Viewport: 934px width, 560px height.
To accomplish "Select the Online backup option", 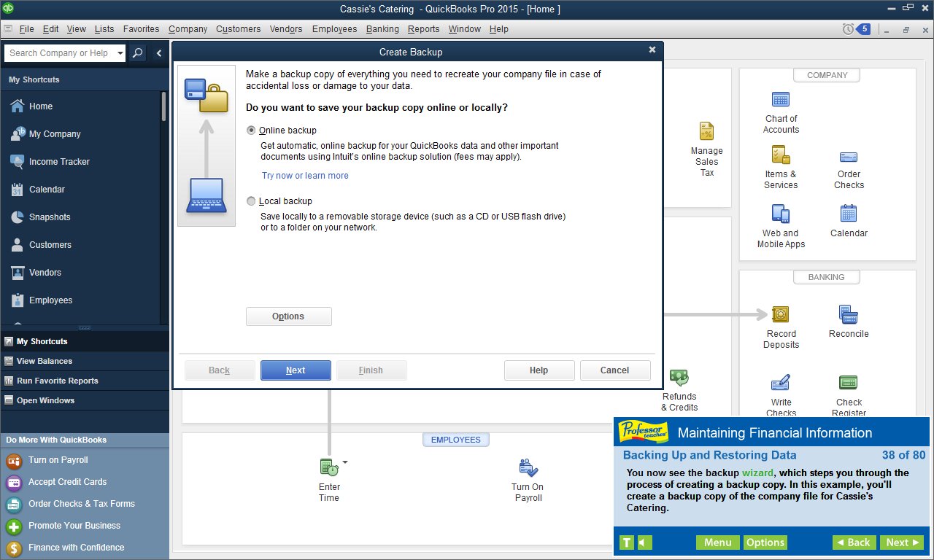I will [251, 130].
